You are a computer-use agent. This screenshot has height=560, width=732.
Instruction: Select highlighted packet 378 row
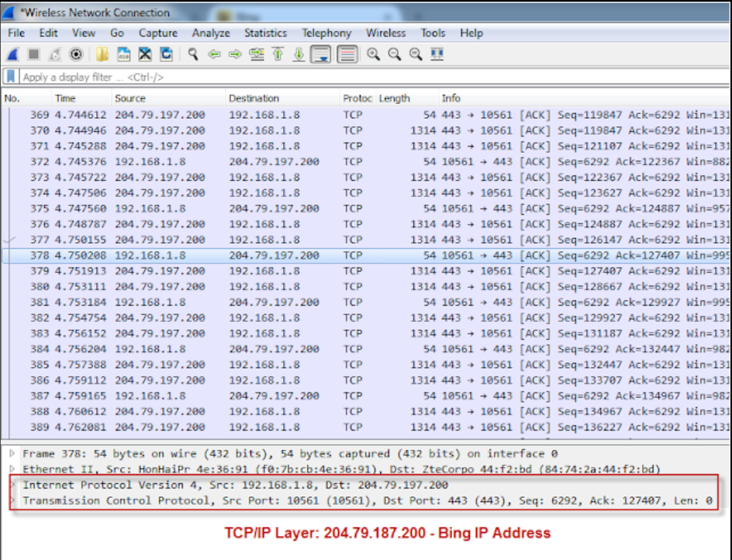coord(366,255)
